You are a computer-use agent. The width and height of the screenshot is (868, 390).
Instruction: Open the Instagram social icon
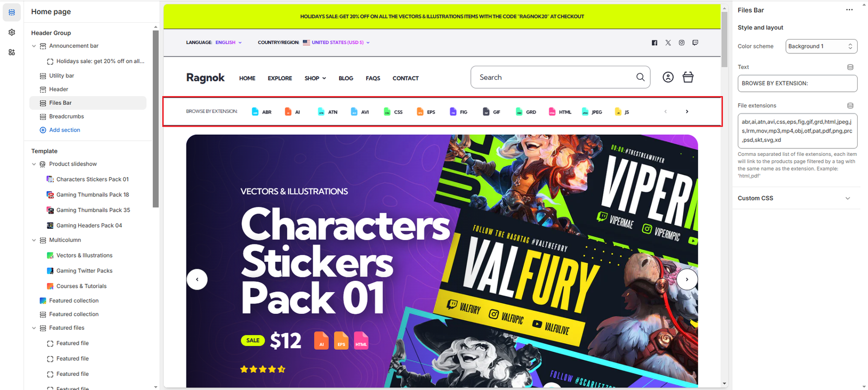[681, 42]
